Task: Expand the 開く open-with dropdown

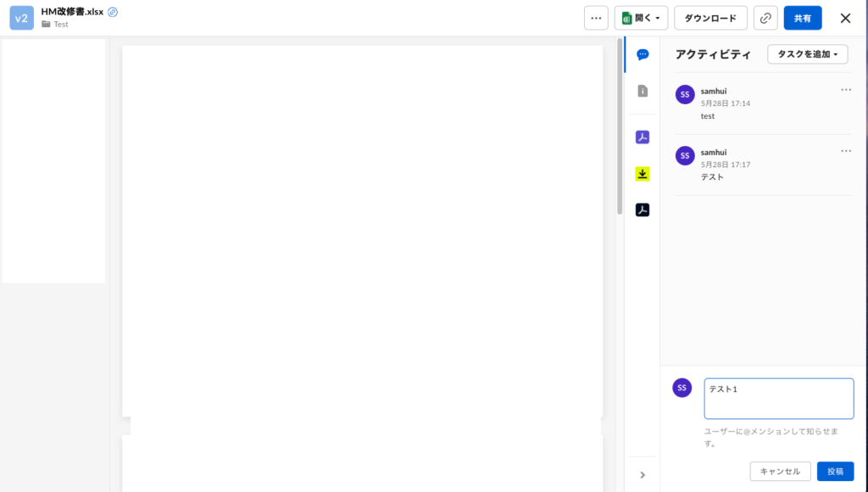Action: click(641, 18)
